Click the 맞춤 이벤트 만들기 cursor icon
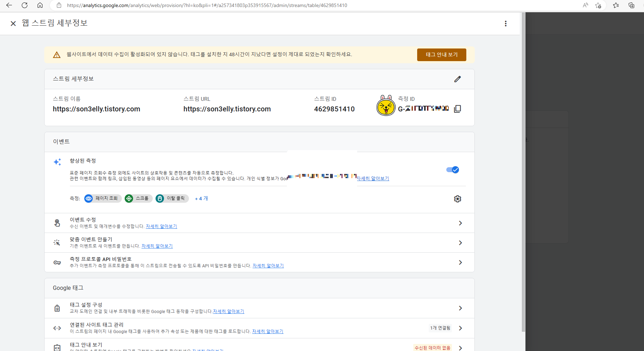Image resolution: width=644 pixels, height=351 pixels. pos(57,243)
